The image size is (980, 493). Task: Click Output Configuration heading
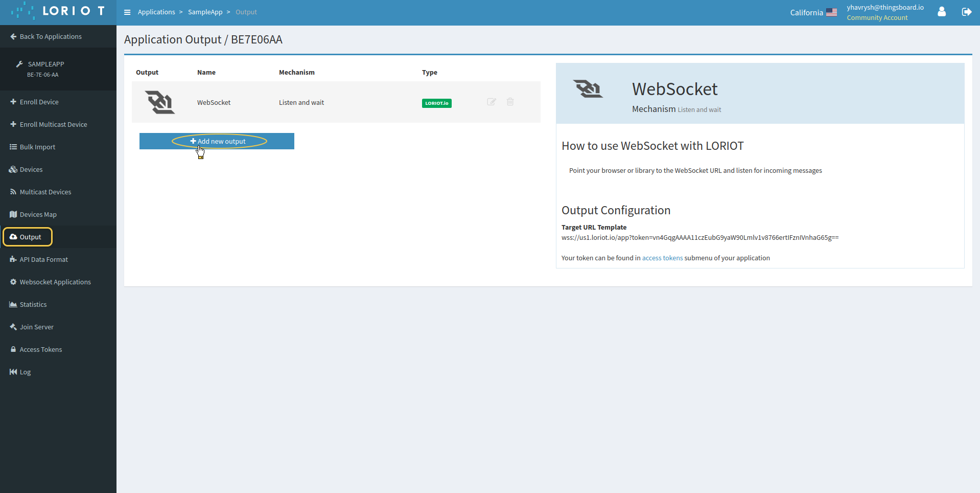click(616, 210)
